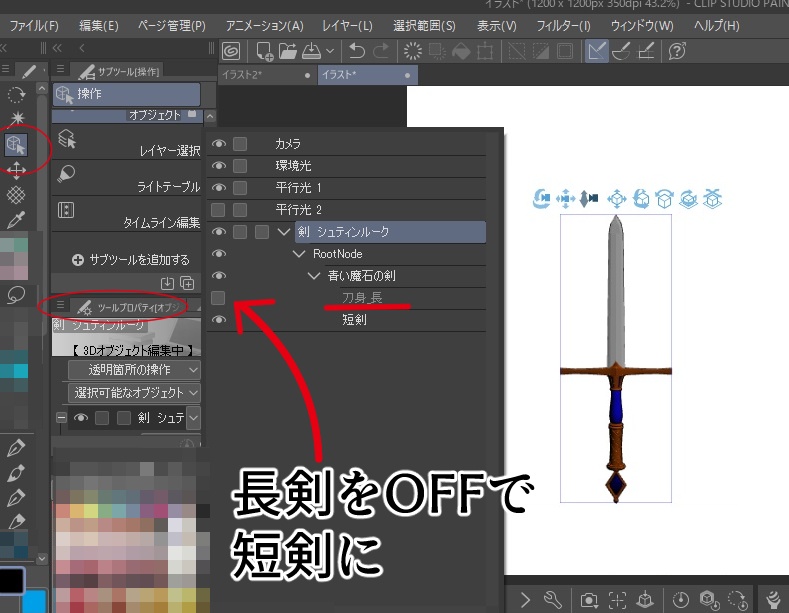Click the camera icon on the object launcher
Viewport: 789px width, 613px height.
[589, 600]
